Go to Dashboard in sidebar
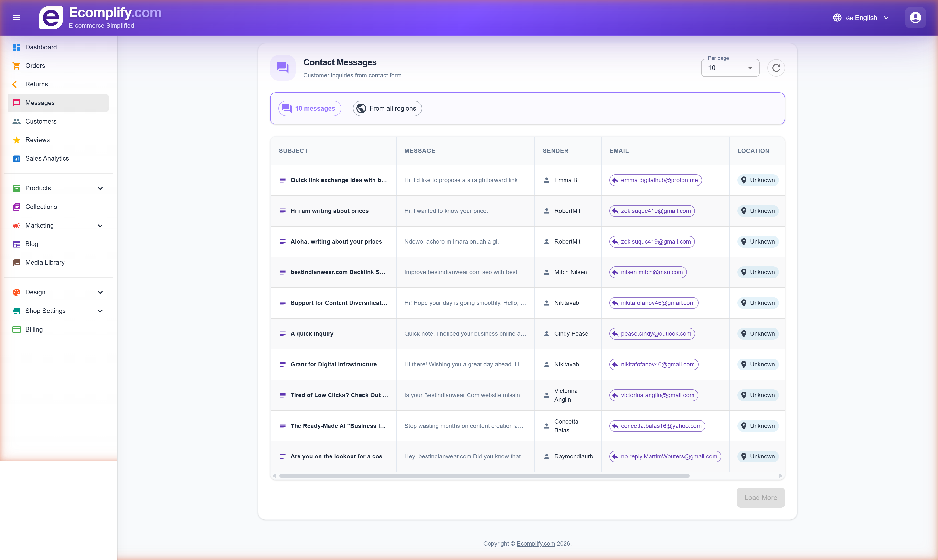The width and height of the screenshot is (938, 560). click(x=41, y=47)
